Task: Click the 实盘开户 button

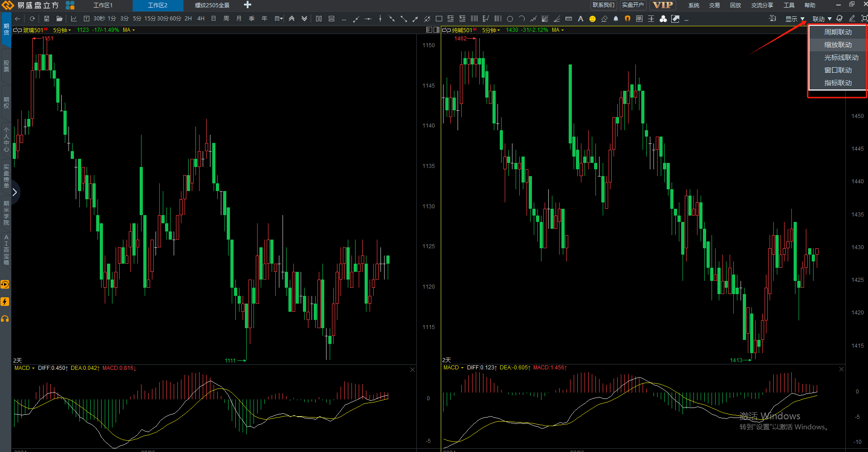Action: click(x=633, y=5)
